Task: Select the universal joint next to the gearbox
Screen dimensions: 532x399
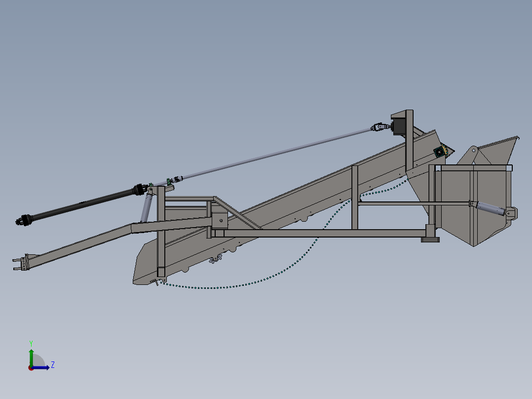Action: coord(380,127)
